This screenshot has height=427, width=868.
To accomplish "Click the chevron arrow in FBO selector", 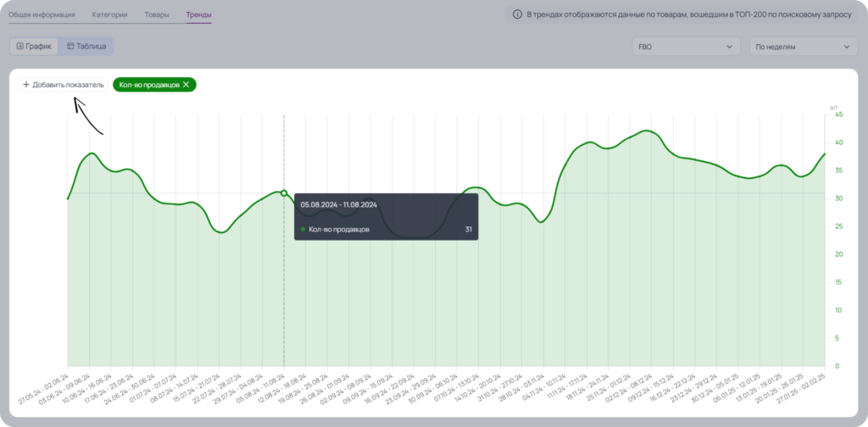I will pyautogui.click(x=729, y=47).
